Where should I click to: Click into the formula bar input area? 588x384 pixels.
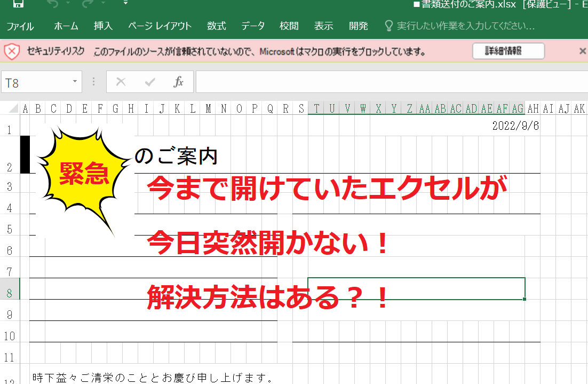pyautogui.click(x=390, y=82)
